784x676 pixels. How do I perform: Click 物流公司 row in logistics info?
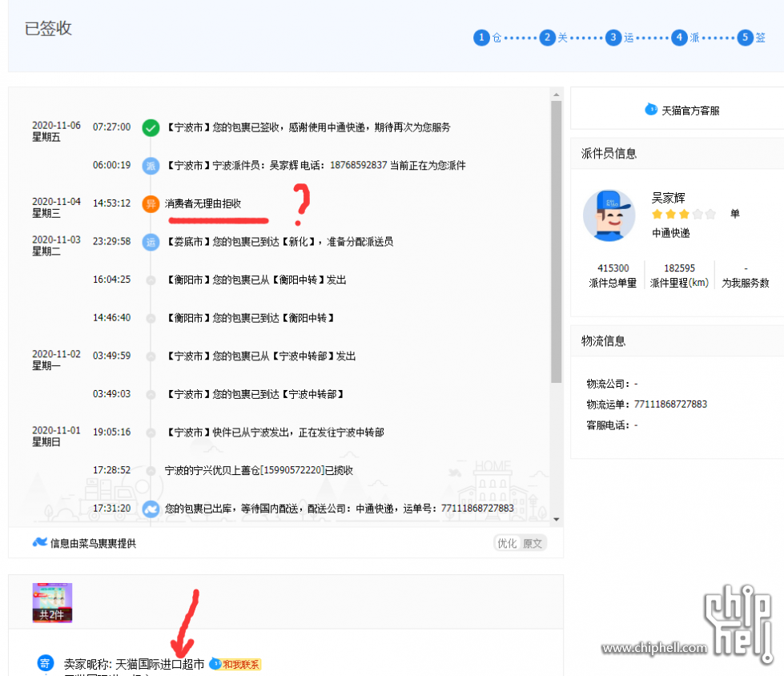(x=612, y=384)
